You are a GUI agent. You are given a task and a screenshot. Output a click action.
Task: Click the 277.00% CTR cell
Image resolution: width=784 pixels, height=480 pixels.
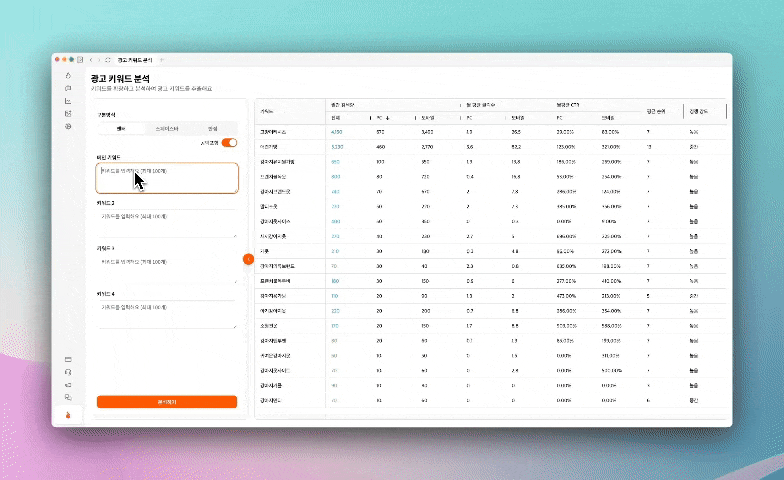[x=566, y=281]
